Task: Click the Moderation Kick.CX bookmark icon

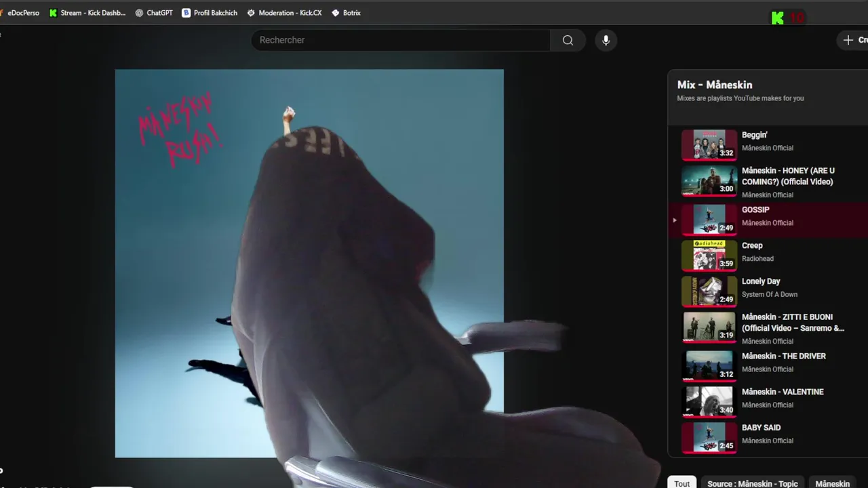Action: click(251, 13)
